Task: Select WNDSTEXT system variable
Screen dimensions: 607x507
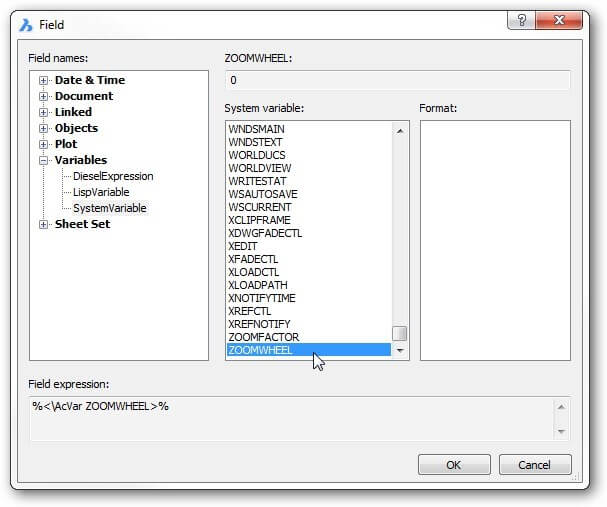Action: (309, 142)
